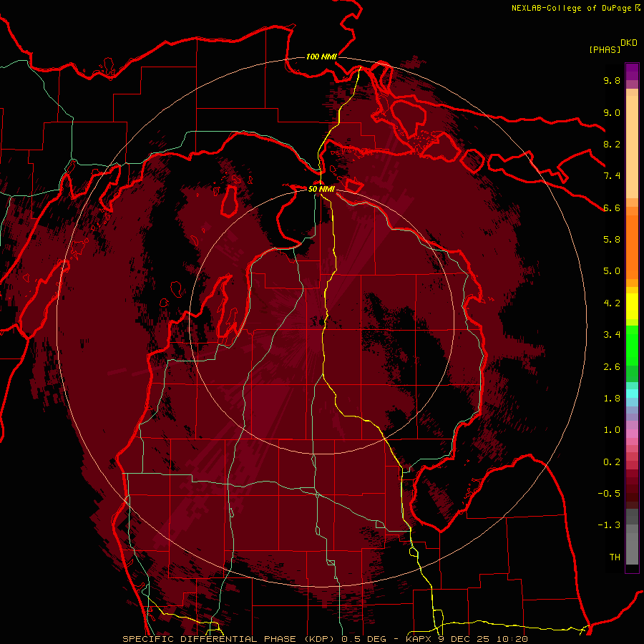Screen dimensions: 644x644
Task: Click the NEXLAB-College of DuPage label
Action: 571,8
